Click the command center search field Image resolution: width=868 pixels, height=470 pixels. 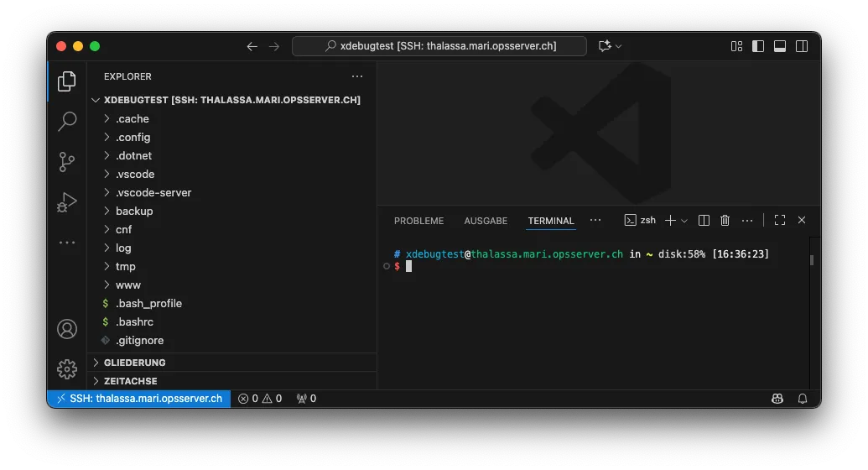(x=439, y=46)
